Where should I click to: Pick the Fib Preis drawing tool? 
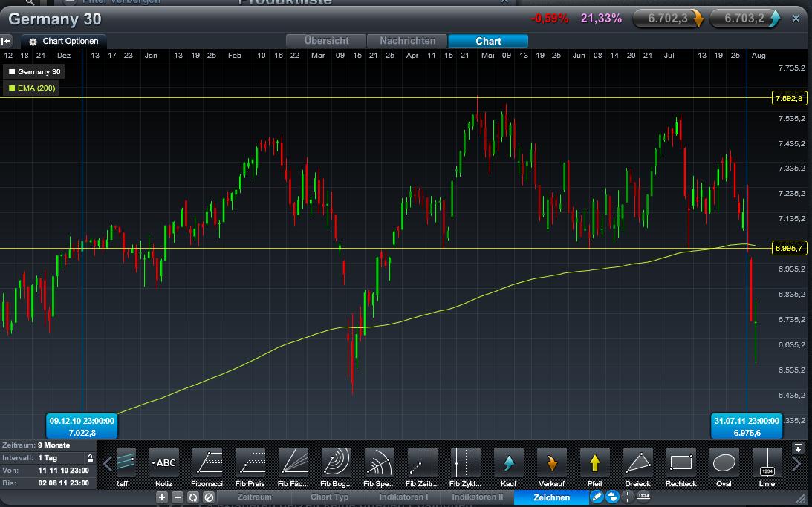coord(250,468)
